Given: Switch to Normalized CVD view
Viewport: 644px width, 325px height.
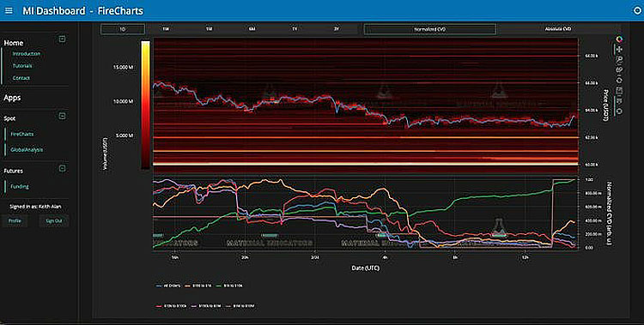Looking at the screenshot, I should click(x=430, y=29).
